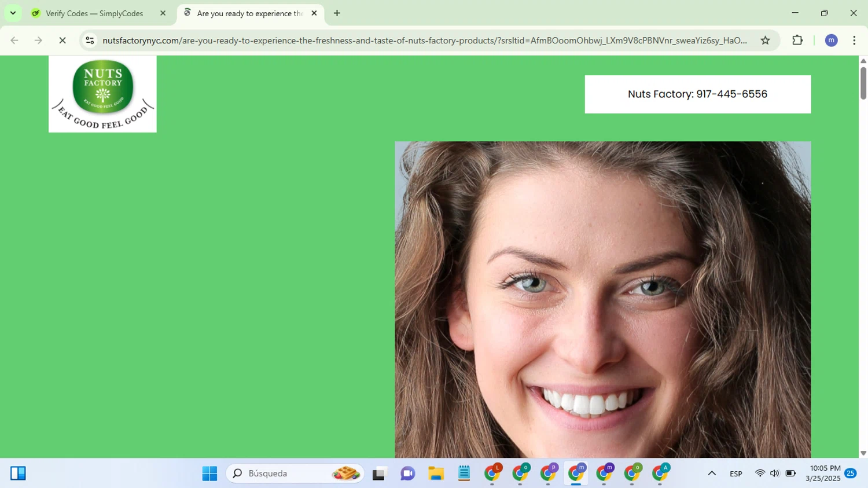Minimize the Chrome window
This screenshot has height=488, width=868.
click(795, 13)
